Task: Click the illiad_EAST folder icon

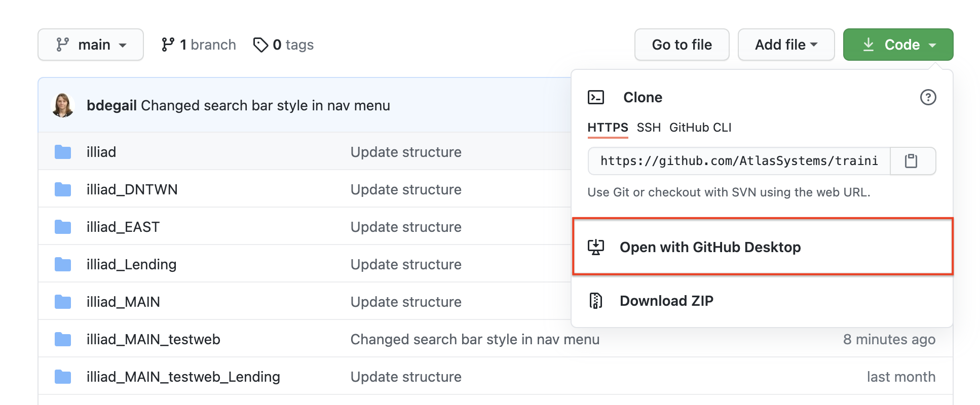Action: 63,227
